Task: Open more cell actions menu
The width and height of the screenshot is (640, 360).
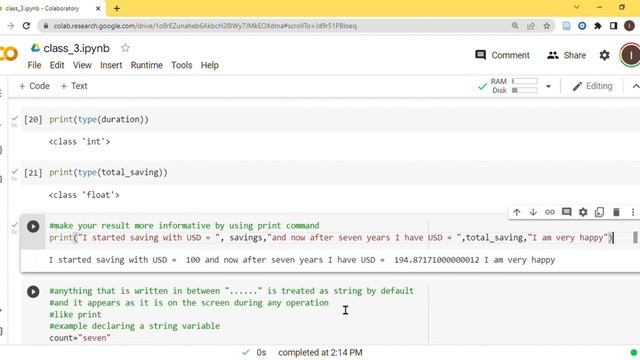Action: 633,212
